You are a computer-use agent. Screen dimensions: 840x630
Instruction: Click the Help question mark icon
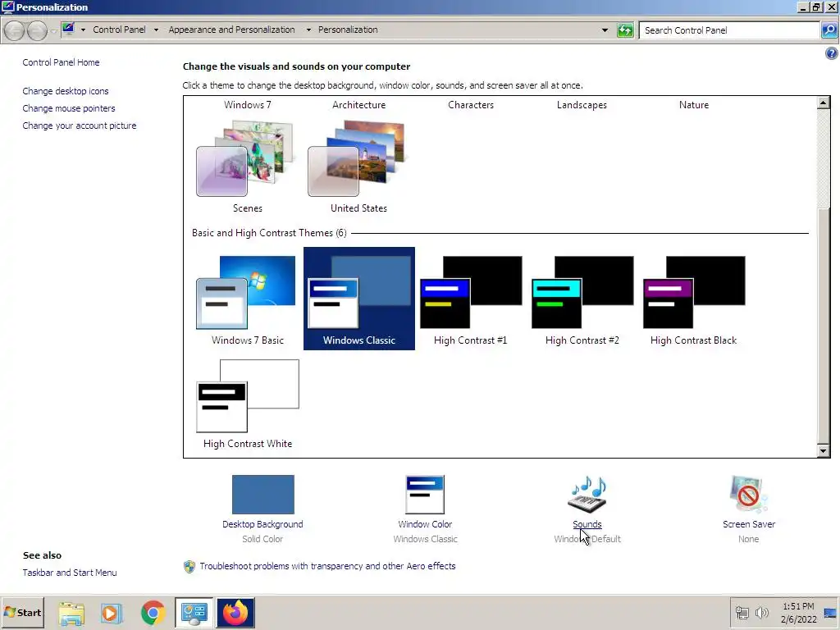point(831,53)
